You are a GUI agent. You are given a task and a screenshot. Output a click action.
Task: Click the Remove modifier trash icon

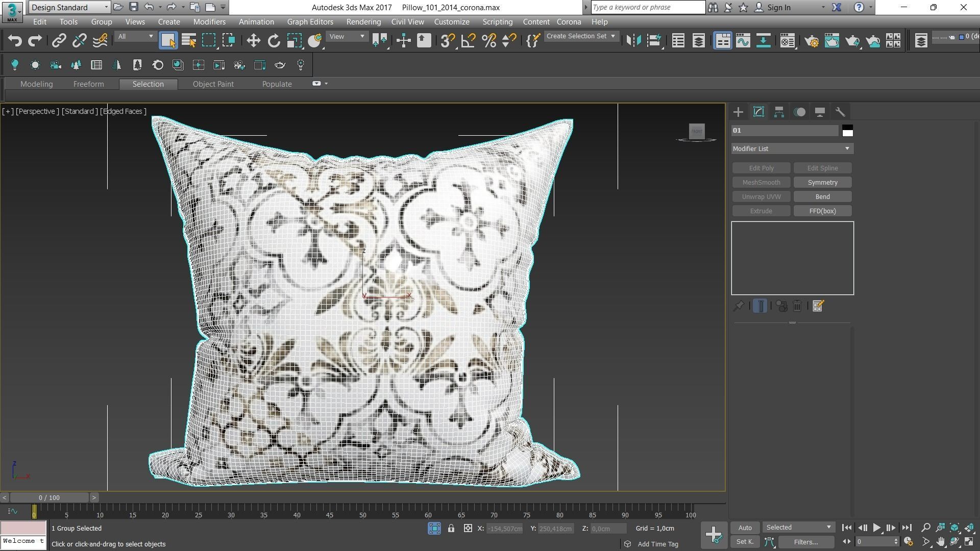pos(797,306)
